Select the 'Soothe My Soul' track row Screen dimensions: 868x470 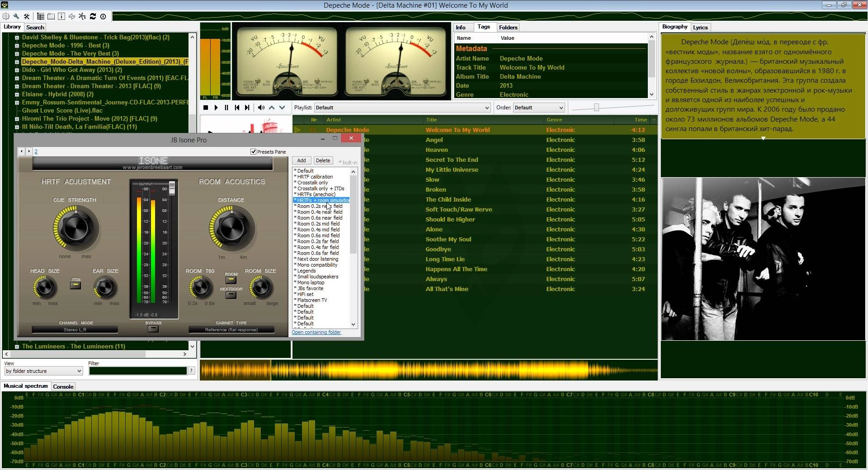click(475, 240)
